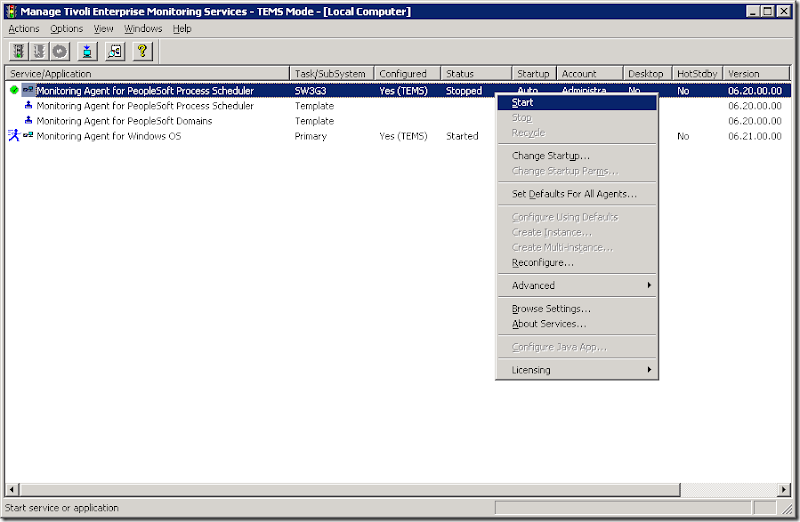Click the yellow question mark help icon
Viewport: 800px width, 522px height.
[142, 52]
